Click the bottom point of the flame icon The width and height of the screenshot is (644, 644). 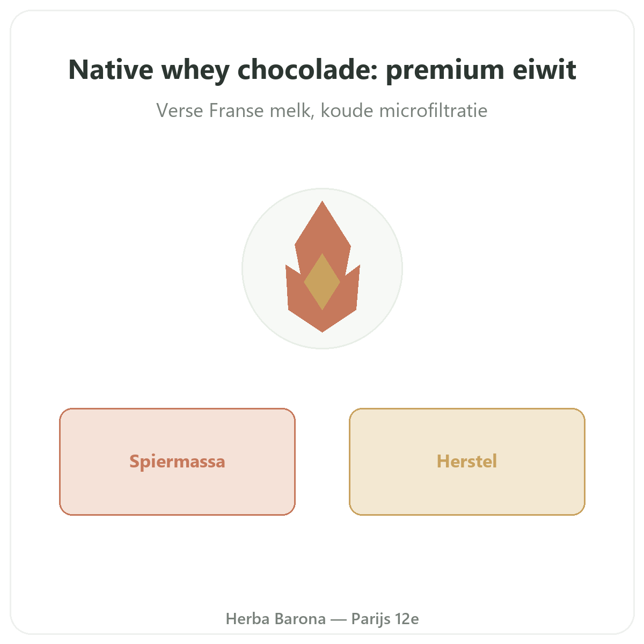323,327
